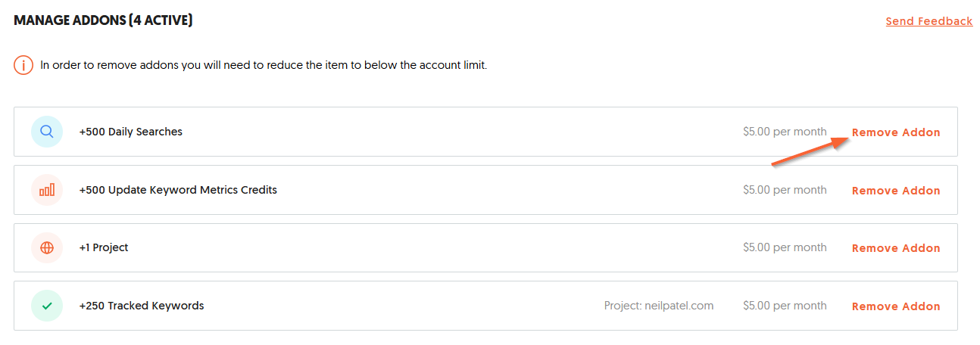Select the +250 Tracked Keywords label
This screenshot has width=980, height=345.
[x=142, y=306]
